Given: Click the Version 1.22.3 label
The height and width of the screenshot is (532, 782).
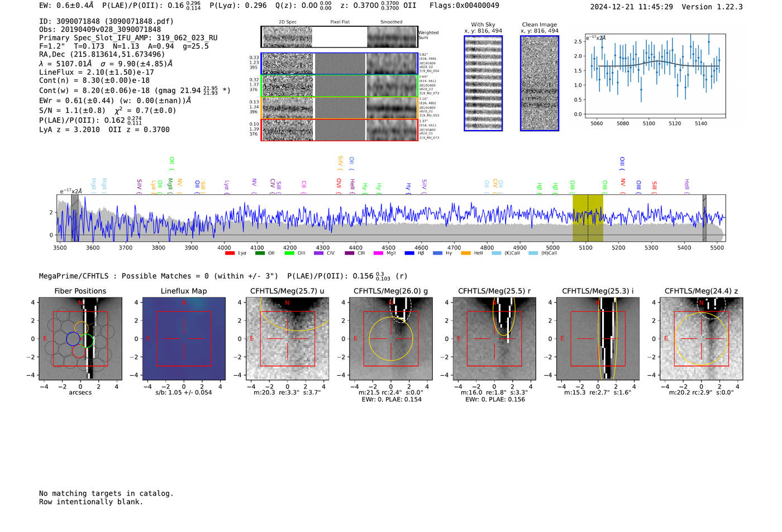Looking at the screenshot, I should [x=712, y=7].
